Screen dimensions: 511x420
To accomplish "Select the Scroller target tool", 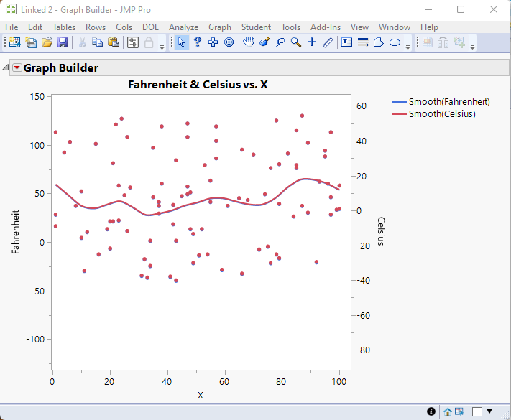I will click(229, 42).
